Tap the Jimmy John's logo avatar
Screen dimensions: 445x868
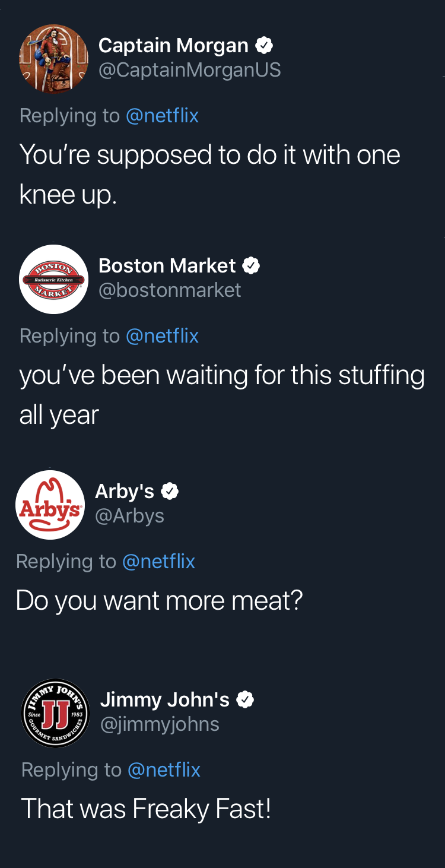click(56, 712)
